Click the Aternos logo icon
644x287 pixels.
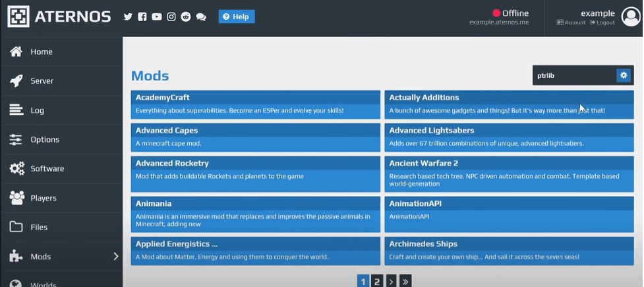18,16
